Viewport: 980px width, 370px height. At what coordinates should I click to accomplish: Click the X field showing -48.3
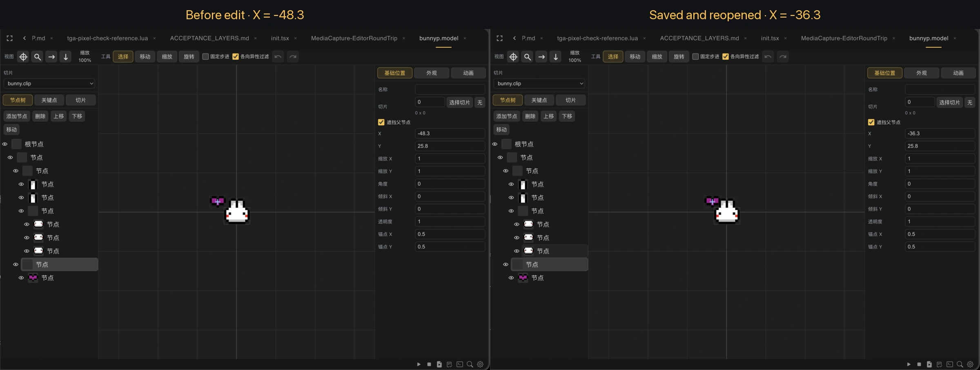click(x=450, y=133)
